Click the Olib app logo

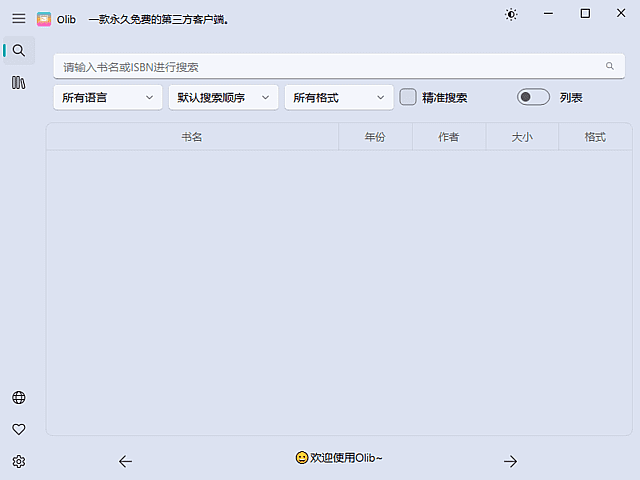(x=44, y=19)
